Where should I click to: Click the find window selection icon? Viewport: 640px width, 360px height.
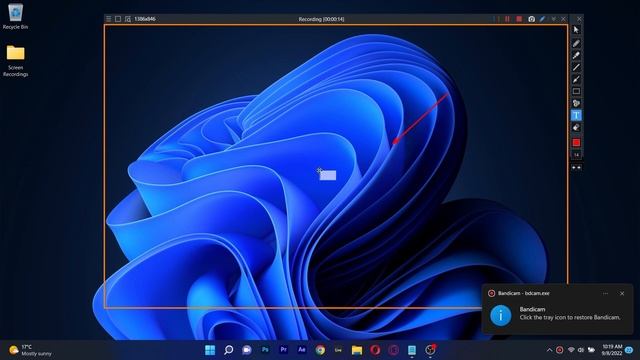point(128,19)
